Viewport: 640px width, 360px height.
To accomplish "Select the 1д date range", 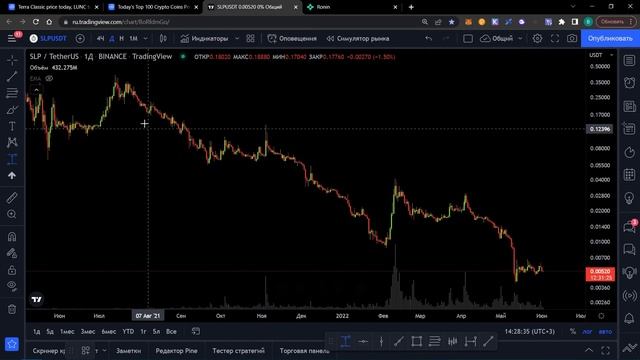I will (x=37, y=331).
